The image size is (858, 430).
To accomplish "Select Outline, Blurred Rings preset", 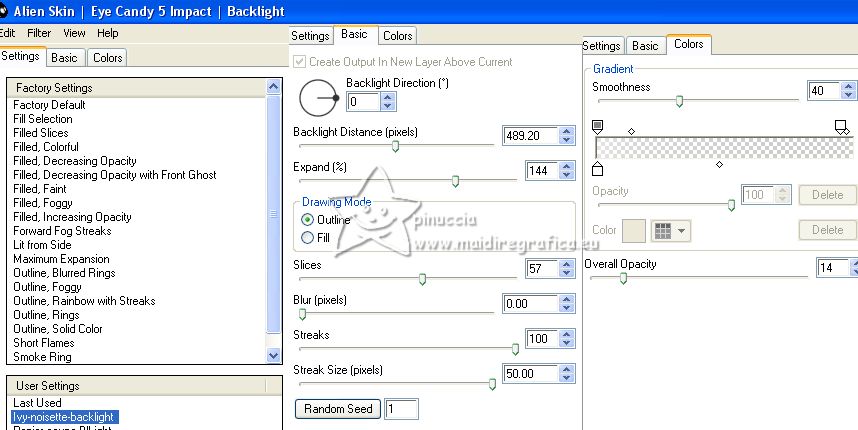I will tap(64, 273).
